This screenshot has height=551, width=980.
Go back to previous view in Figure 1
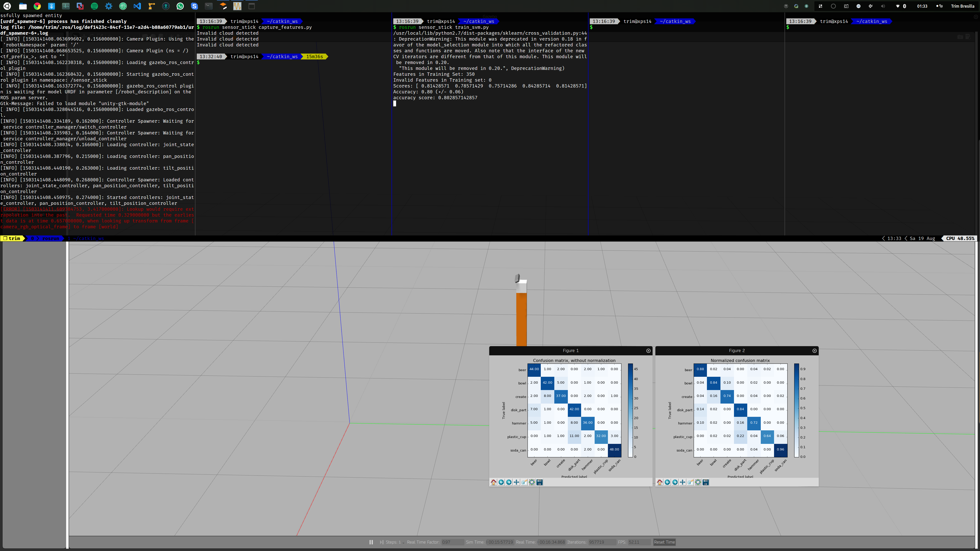(x=501, y=482)
